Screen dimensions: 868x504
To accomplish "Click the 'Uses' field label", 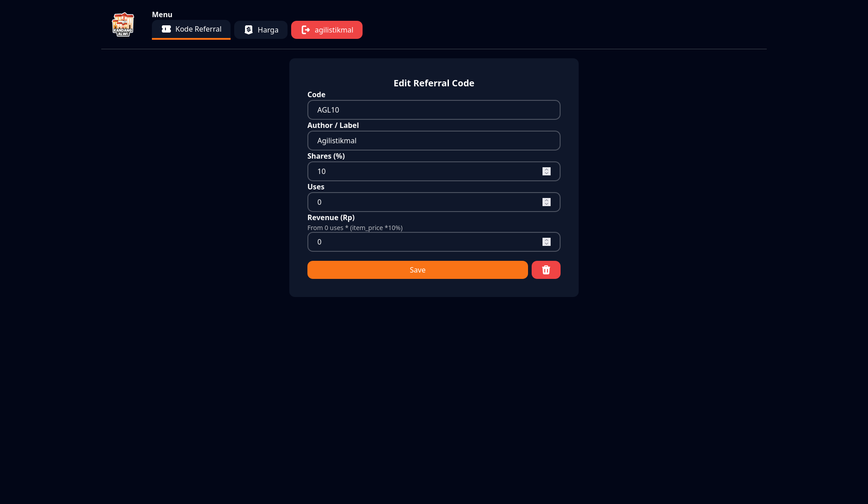I will click(316, 187).
